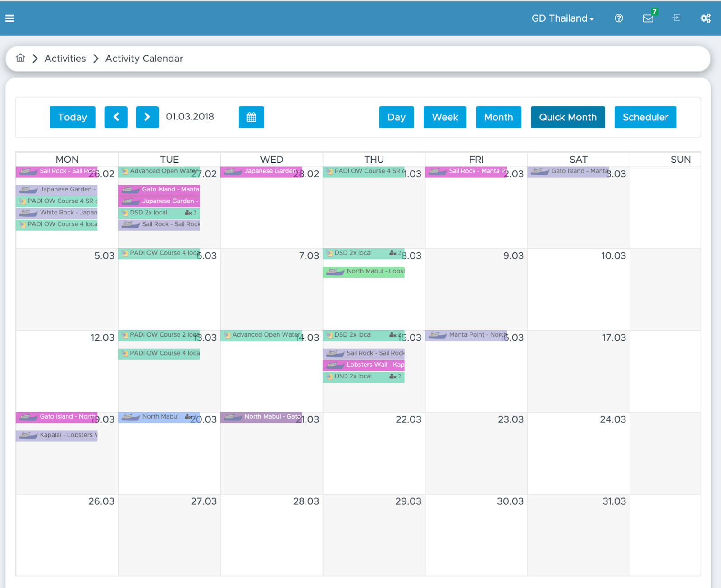Click the logout icon in top bar
This screenshot has width=721, height=588.
[676, 18]
